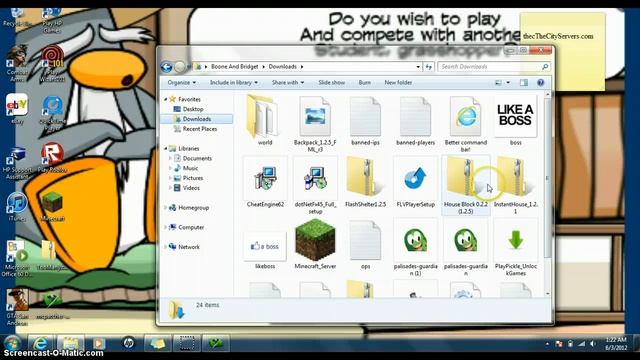Click the HP icon in the taskbar
This screenshot has height=360, width=640.
coord(128,343)
